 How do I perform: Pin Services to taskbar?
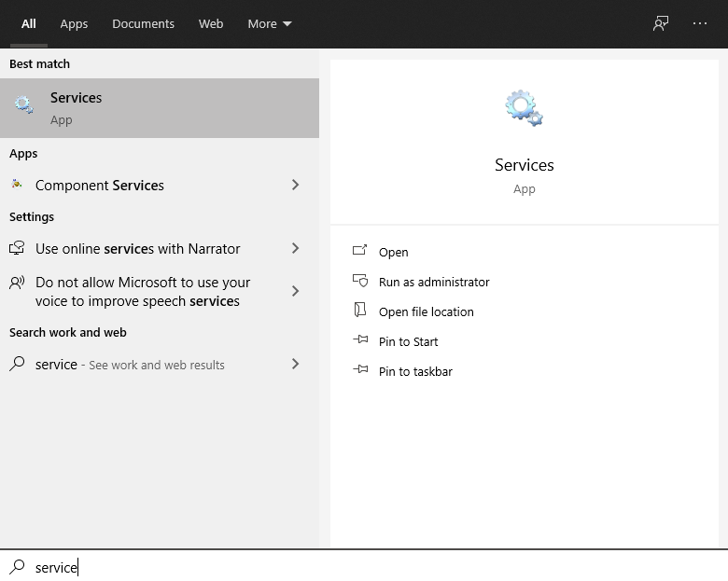click(414, 371)
